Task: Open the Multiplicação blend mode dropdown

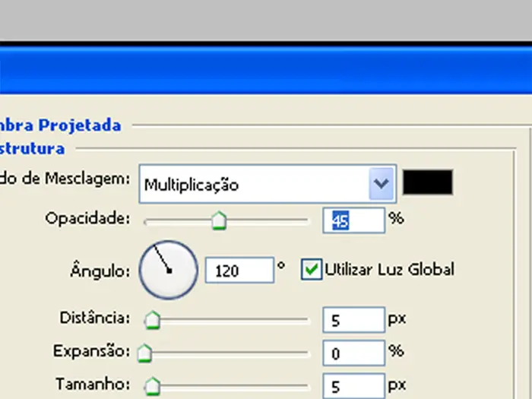Action: click(255, 184)
